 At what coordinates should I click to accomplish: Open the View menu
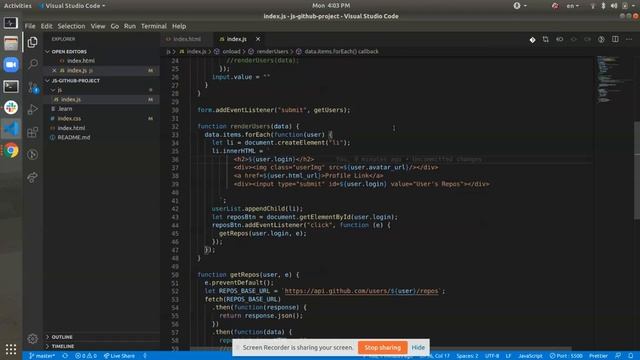tap(98, 26)
